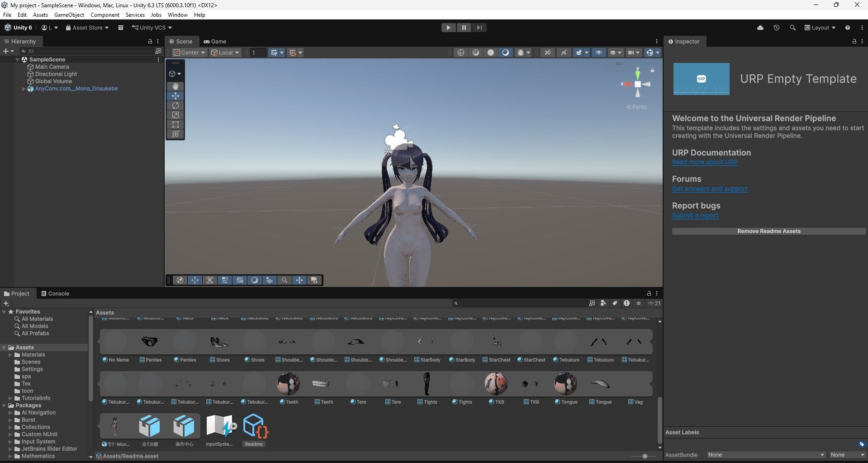Click the Step frame button

pos(479,28)
